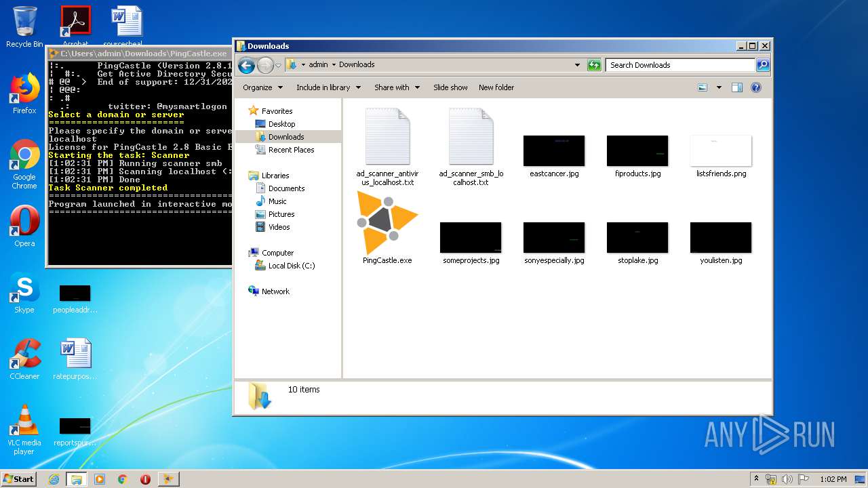Select listsfriends.png thumbnail

point(721,156)
